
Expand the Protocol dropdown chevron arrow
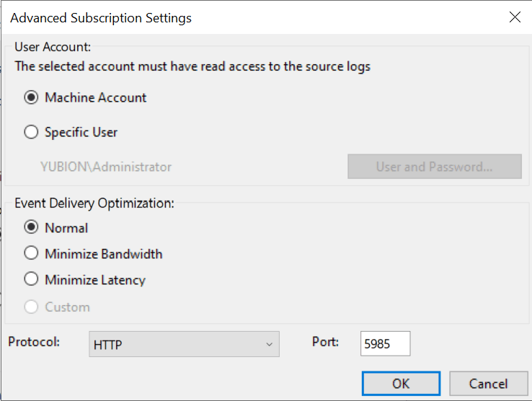[270, 345]
